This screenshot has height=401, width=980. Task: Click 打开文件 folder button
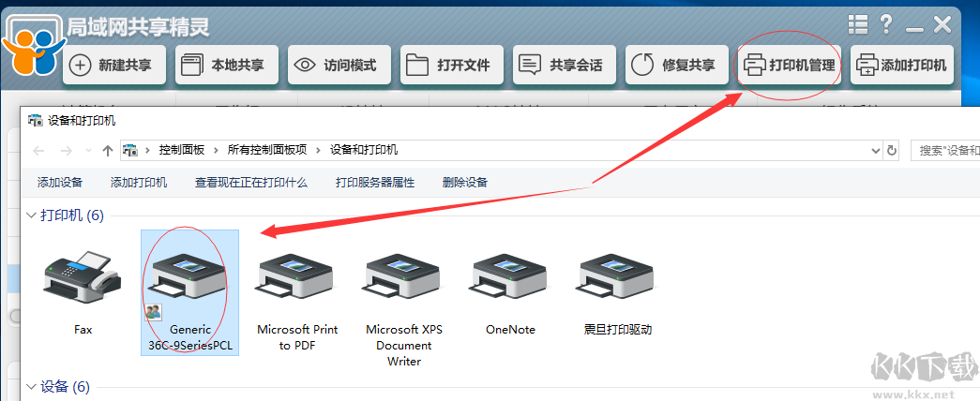pos(452,65)
